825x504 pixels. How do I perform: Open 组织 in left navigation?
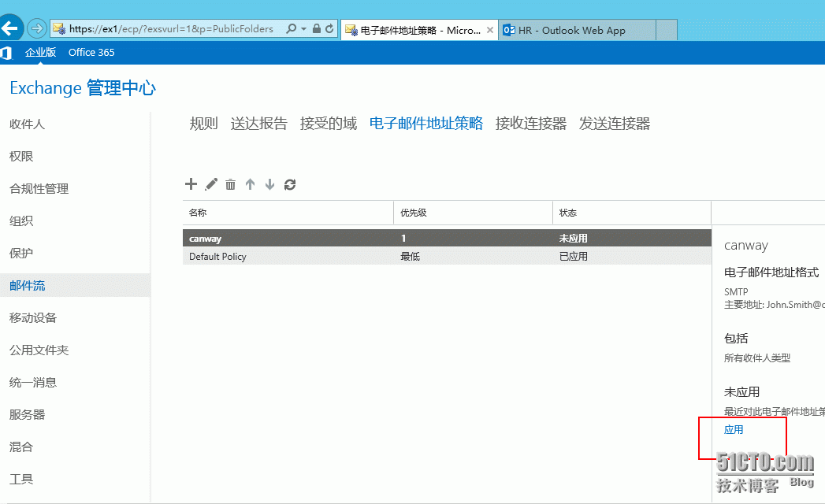[x=21, y=221]
